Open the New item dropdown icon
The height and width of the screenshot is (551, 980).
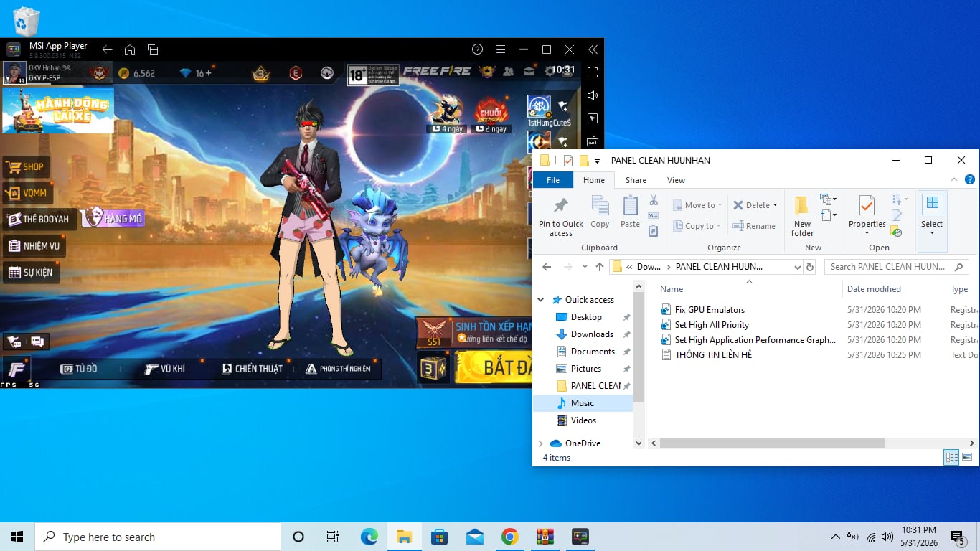(x=828, y=199)
